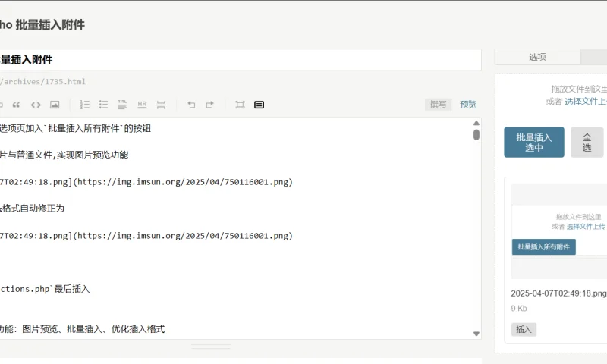Image resolution: width=607 pixels, height=364 pixels.
Task: Click the line ending with 的按钮 in the editor
Action: tap(75, 128)
